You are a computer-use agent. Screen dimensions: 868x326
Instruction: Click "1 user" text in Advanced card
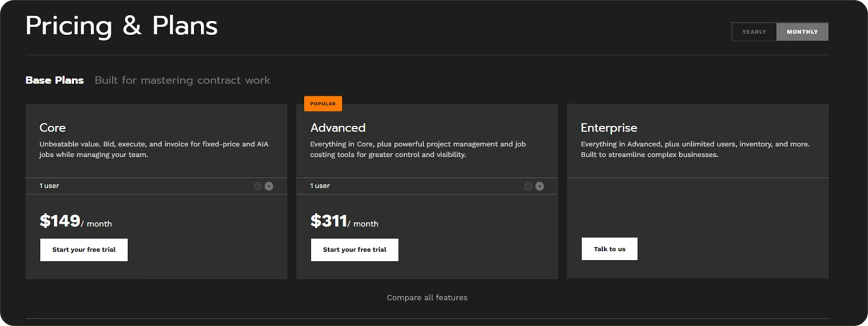(x=320, y=186)
